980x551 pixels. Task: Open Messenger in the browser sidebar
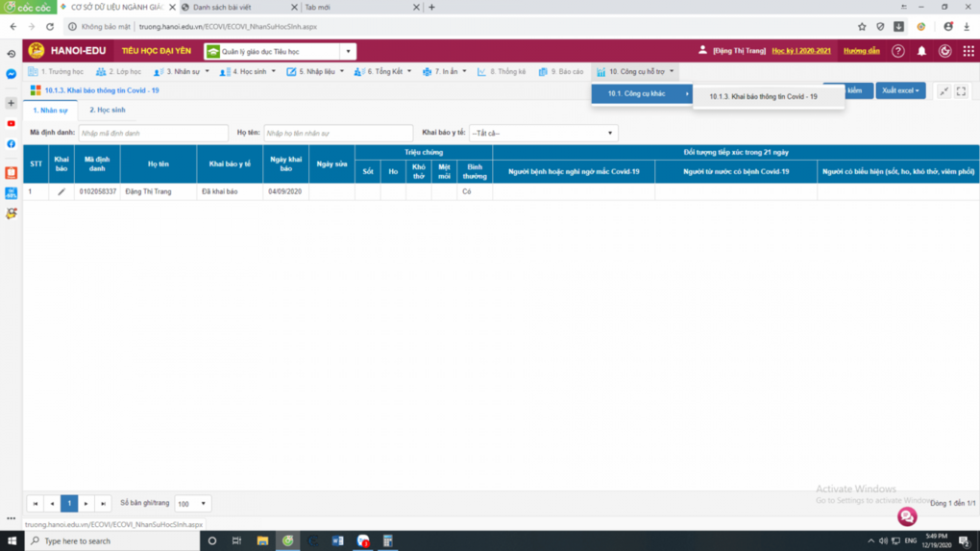click(12, 74)
